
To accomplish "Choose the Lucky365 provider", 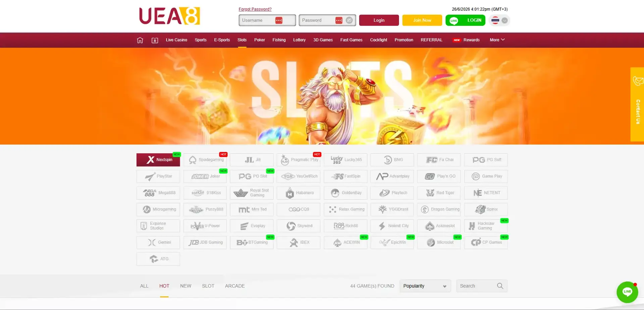I will [345, 160].
